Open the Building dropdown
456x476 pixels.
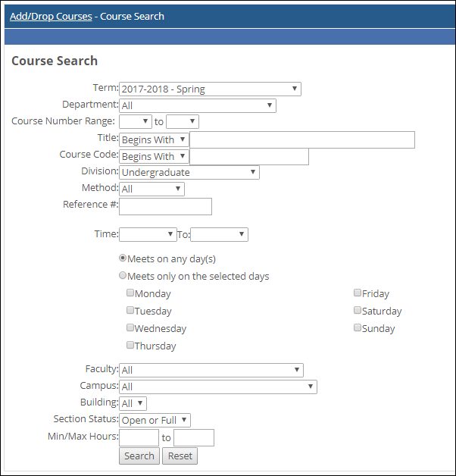point(133,403)
